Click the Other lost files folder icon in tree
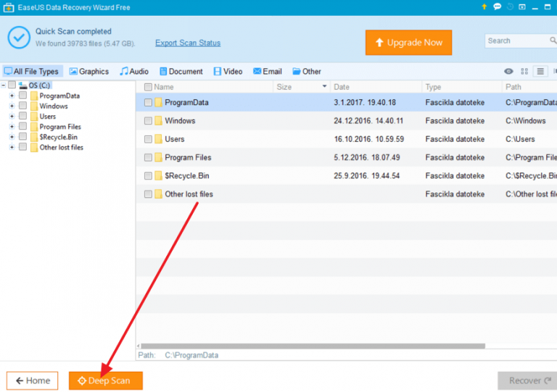This screenshot has width=557, height=392. (34, 147)
